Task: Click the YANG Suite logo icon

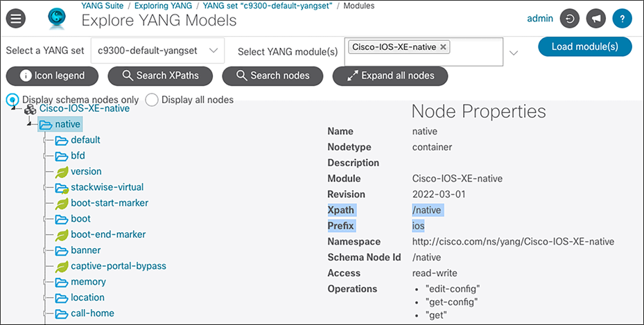Action: point(57,19)
